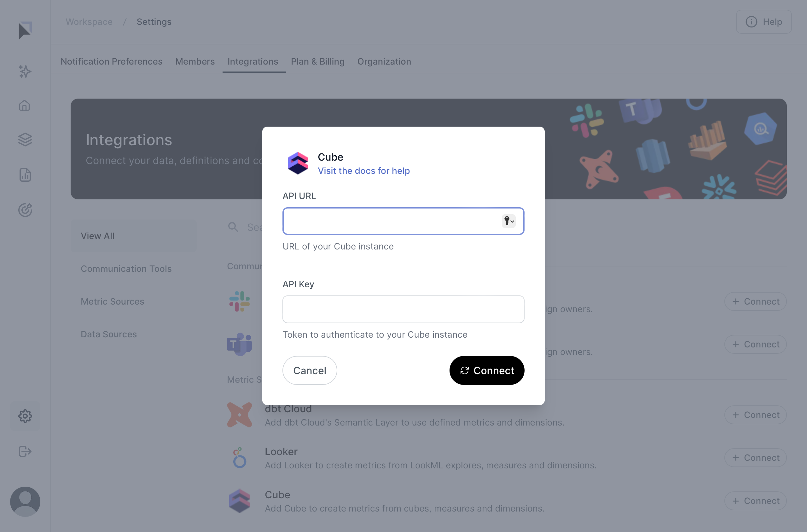Viewport: 807px width, 532px height.
Task: Click into the API URL text field
Action: [391, 221]
